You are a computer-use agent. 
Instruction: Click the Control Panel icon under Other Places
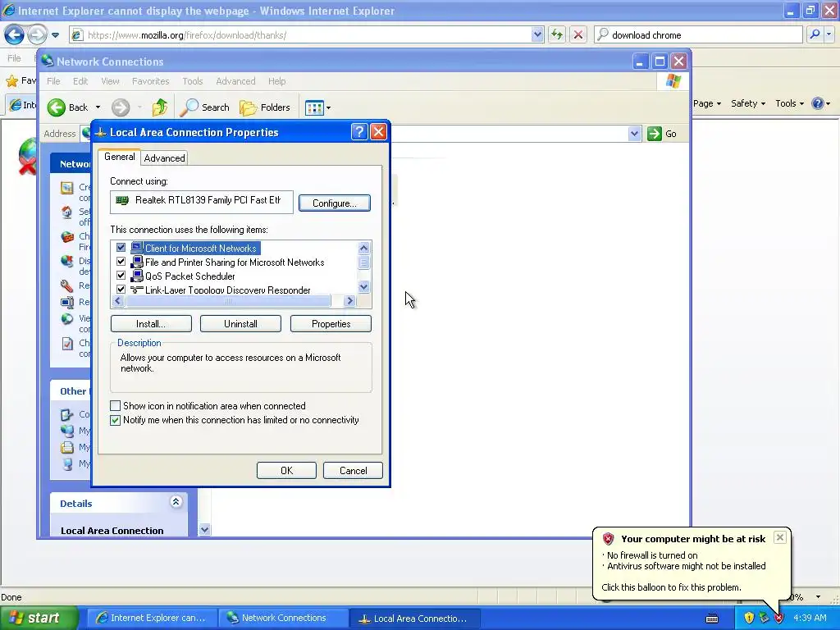[67, 414]
